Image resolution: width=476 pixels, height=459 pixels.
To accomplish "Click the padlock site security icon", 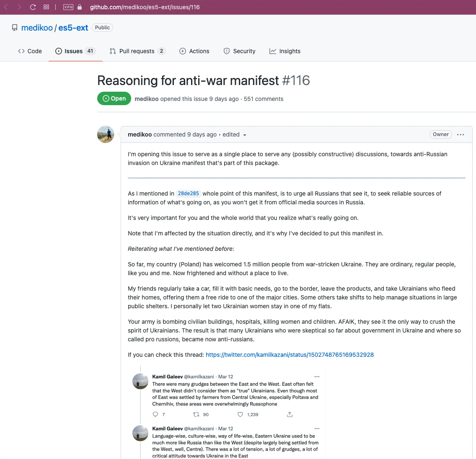I will [x=80, y=7].
